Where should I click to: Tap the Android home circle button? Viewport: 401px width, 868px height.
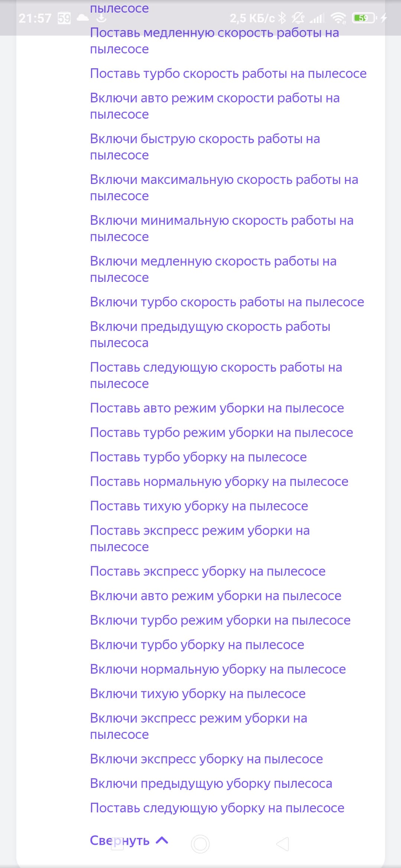click(x=200, y=844)
